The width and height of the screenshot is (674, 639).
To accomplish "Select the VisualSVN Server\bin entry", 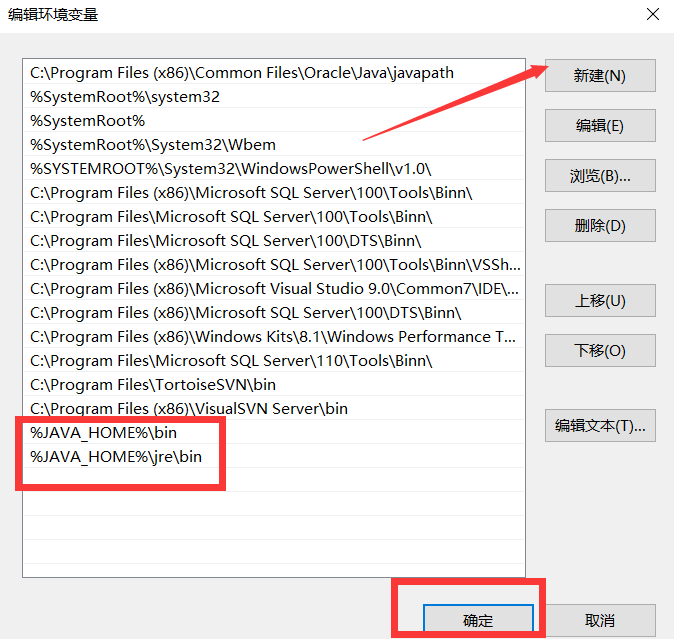I will [274, 409].
